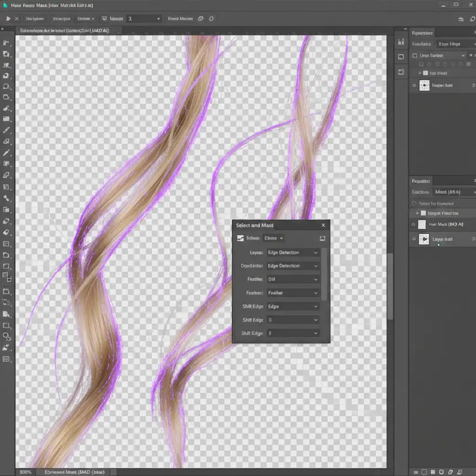Toggle visibility of the bottom layer in the lower panel
476x476 pixels.
[413, 239]
